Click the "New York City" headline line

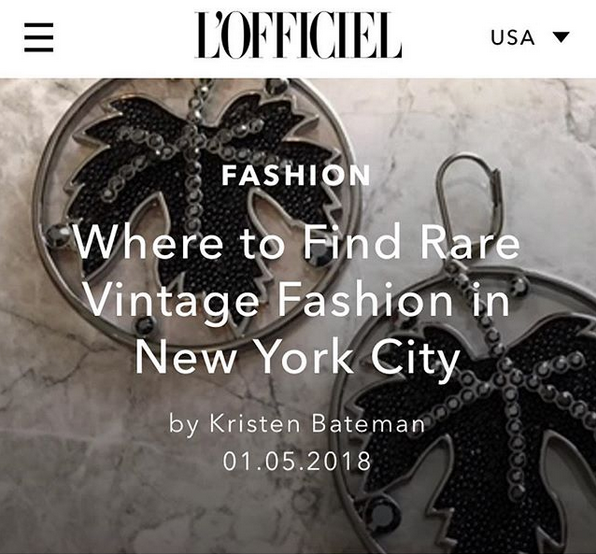click(297, 356)
